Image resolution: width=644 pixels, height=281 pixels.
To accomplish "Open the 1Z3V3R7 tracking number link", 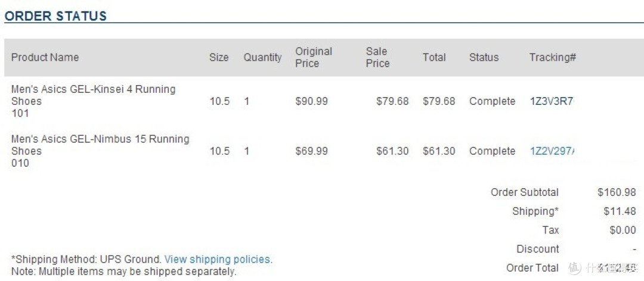I will (x=552, y=101).
